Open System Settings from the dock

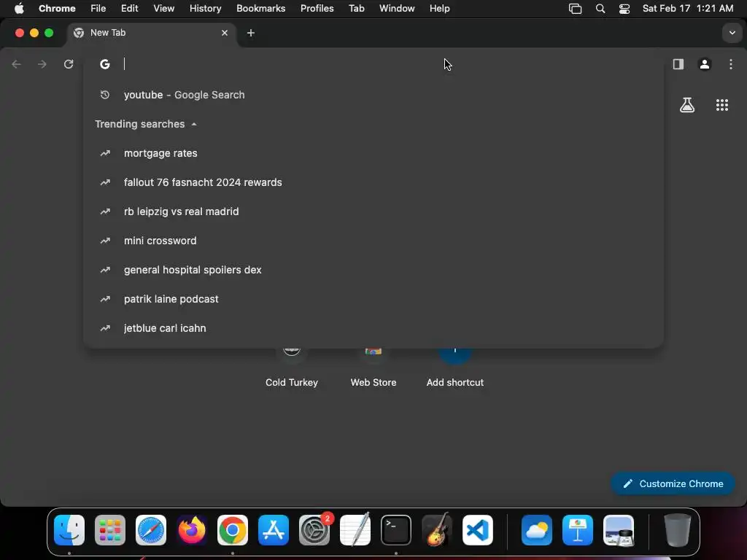pyautogui.click(x=314, y=530)
